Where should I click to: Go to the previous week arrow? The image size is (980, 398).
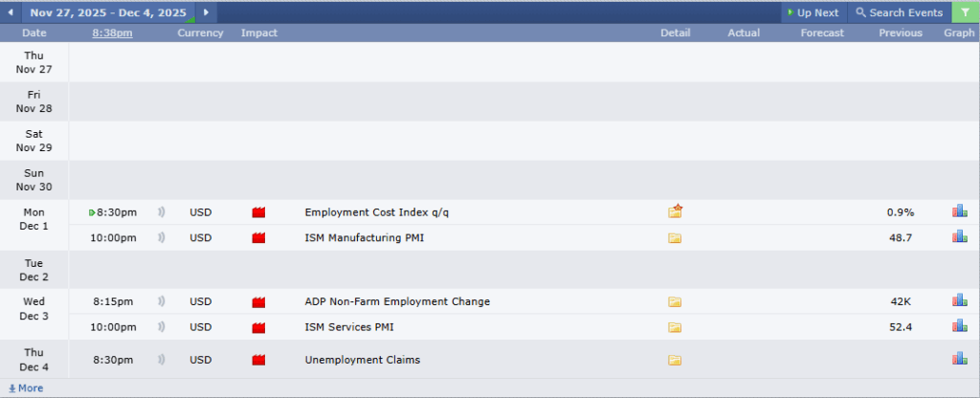[x=11, y=12]
